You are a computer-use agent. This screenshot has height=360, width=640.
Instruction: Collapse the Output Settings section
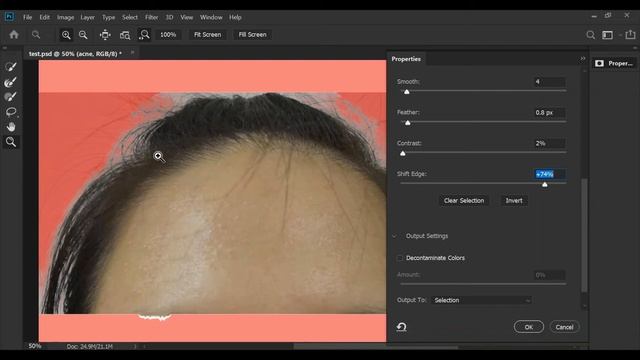394,236
